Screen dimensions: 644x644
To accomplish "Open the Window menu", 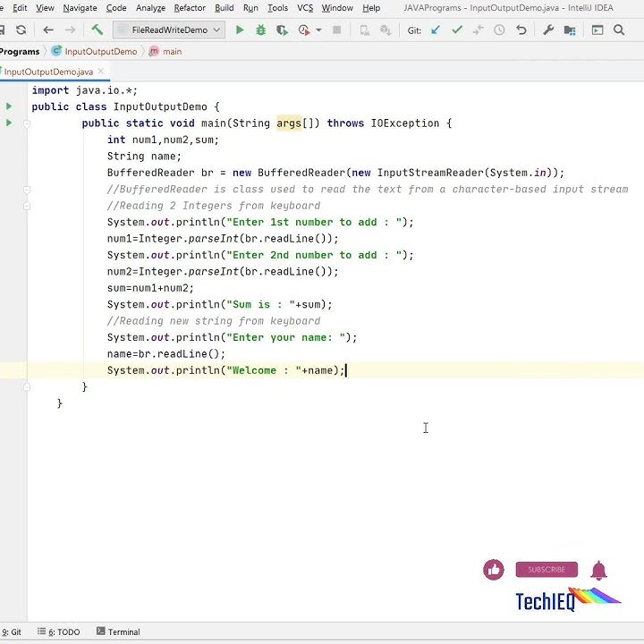I will [337, 8].
